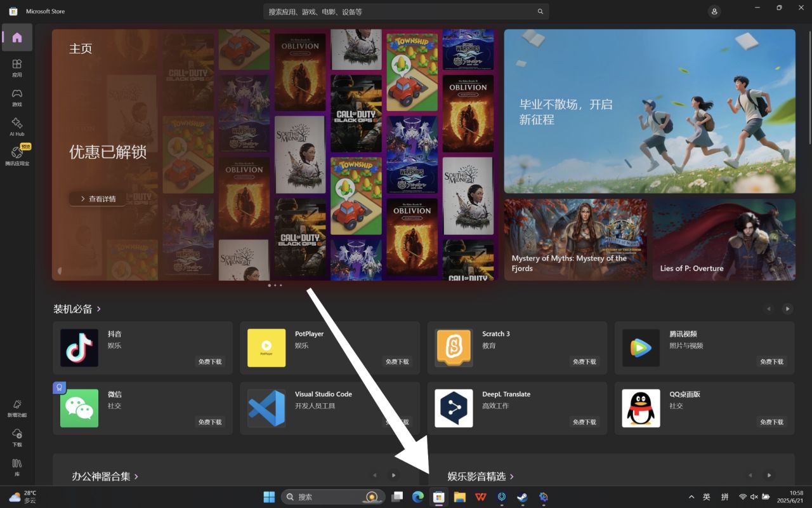Go to the Home page in sidebar
Viewport: 812px width, 508px height.
click(x=17, y=37)
